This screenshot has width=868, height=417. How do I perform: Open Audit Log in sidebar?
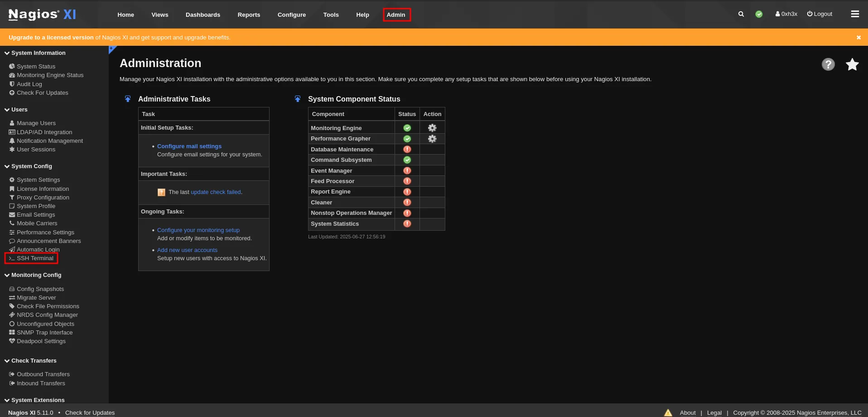[x=25, y=84]
